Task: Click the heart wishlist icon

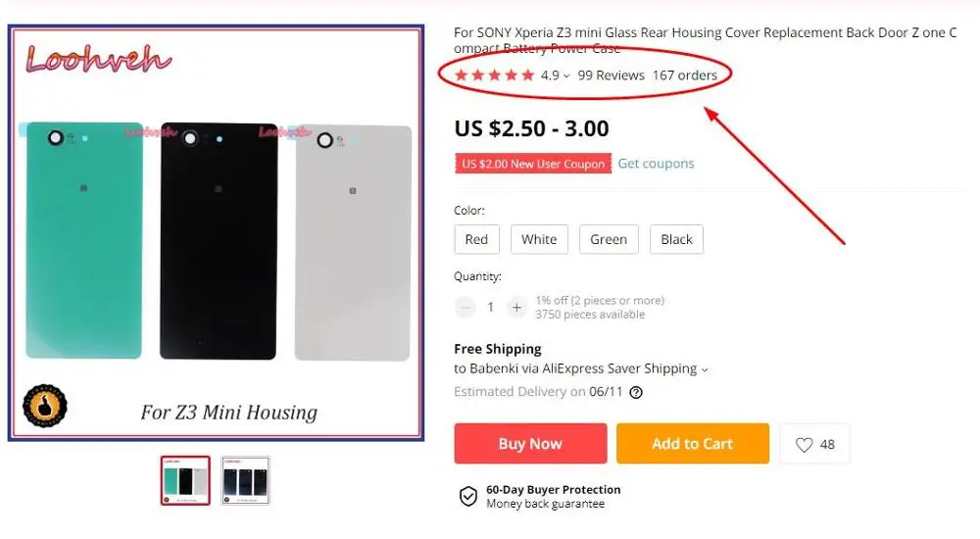Action: coord(804,445)
